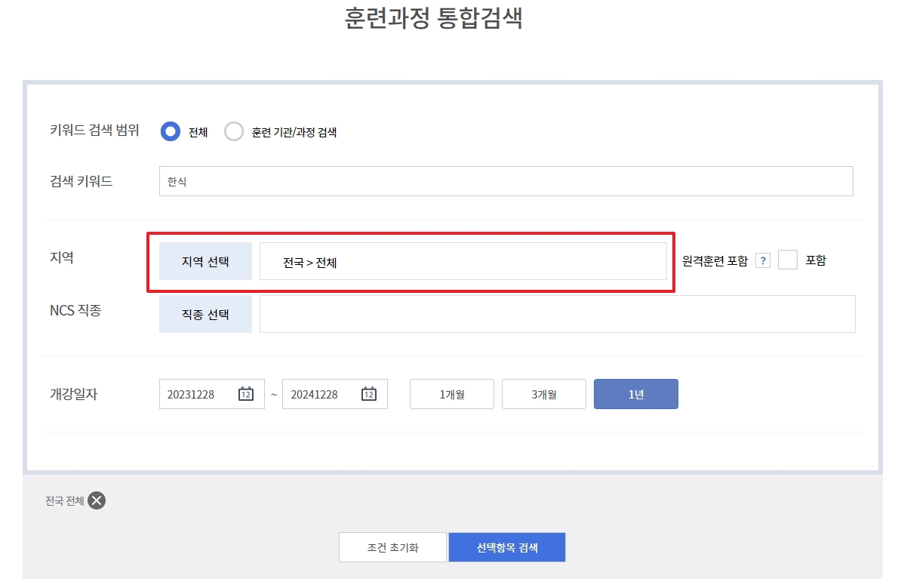Click the 검색 키워드 field containing 한식
Image resolution: width=898 pixels, height=588 pixels.
point(506,181)
